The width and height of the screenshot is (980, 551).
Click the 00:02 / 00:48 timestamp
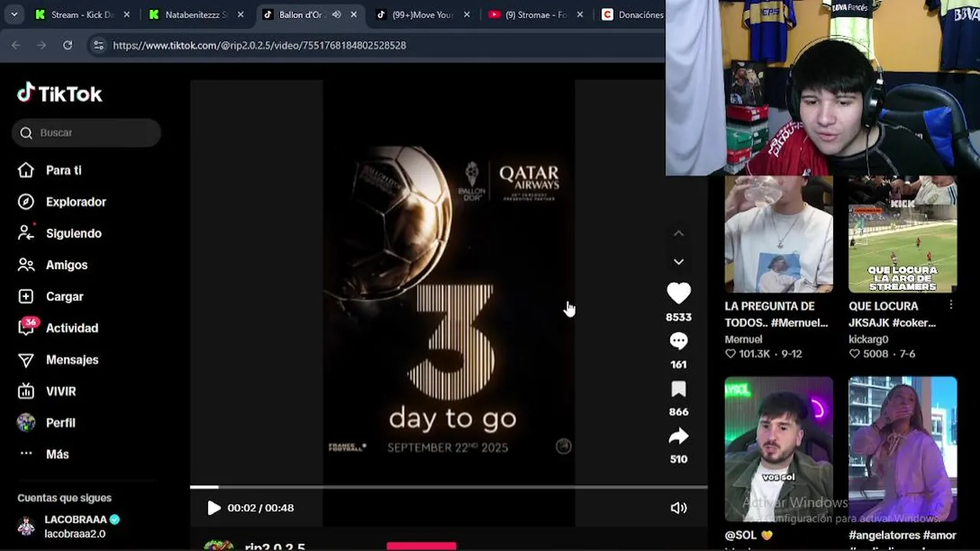coord(260,507)
